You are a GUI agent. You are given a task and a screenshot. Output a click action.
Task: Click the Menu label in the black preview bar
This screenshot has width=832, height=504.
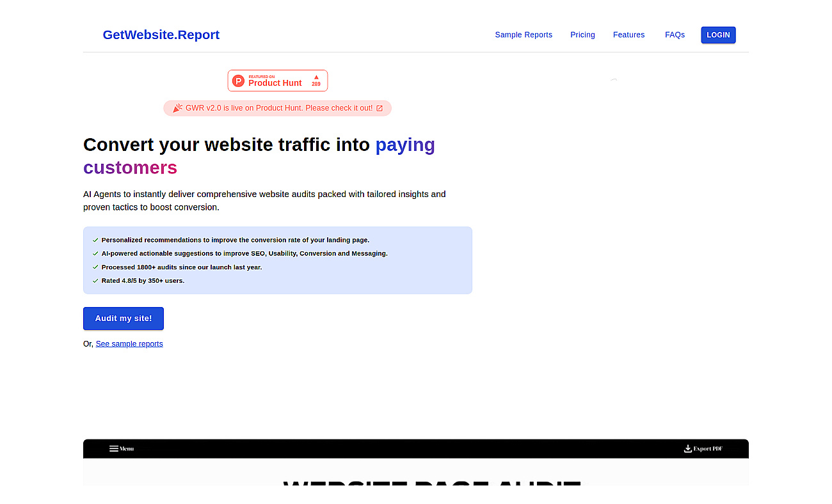click(x=127, y=449)
